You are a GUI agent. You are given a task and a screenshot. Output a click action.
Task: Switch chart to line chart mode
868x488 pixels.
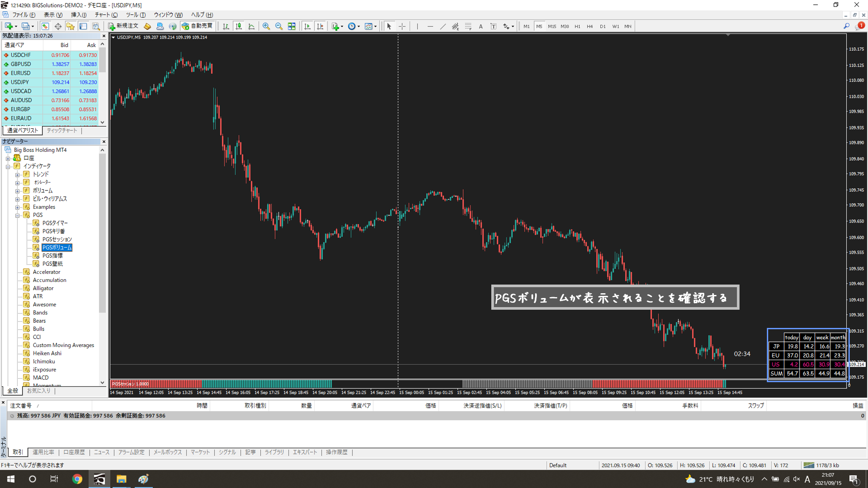[x=251, y=26]
